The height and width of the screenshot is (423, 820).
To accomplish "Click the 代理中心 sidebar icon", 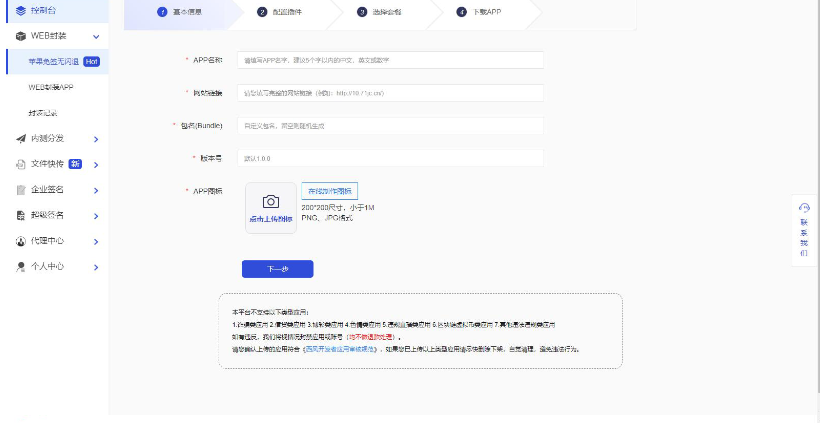I will point(21,241).
